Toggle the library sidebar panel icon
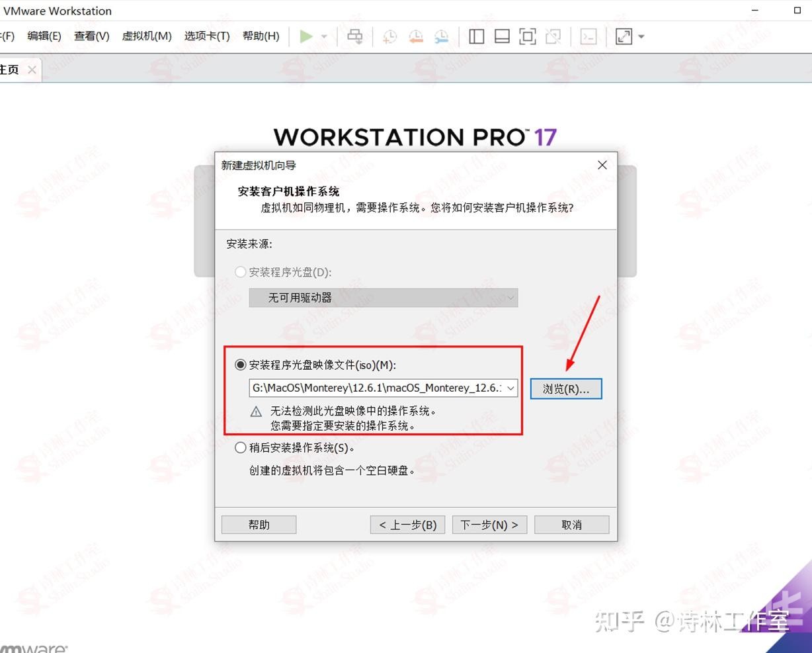 pyautogui.click(x=476, y=36)
